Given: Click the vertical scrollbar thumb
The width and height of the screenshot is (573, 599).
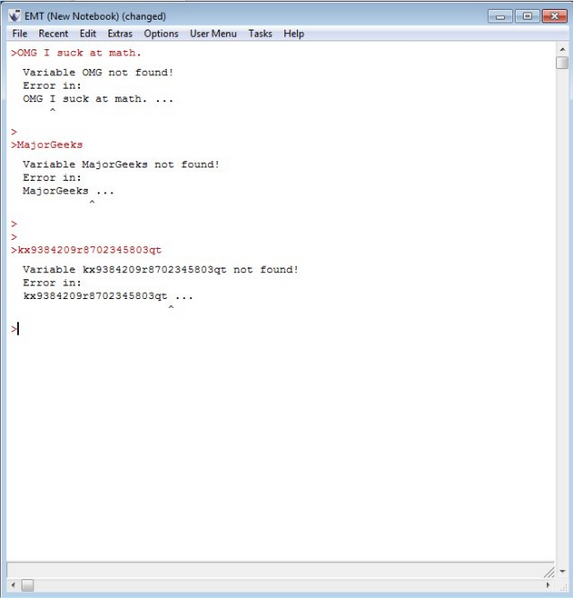Looking at the screenshot, I should pyautogui.click(x=562, y=63).
